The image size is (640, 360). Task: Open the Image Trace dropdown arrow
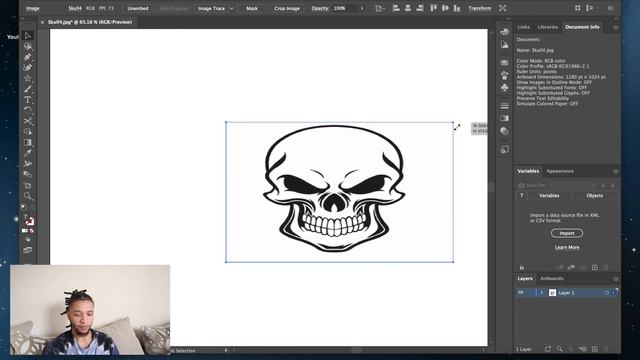(232, 8)
